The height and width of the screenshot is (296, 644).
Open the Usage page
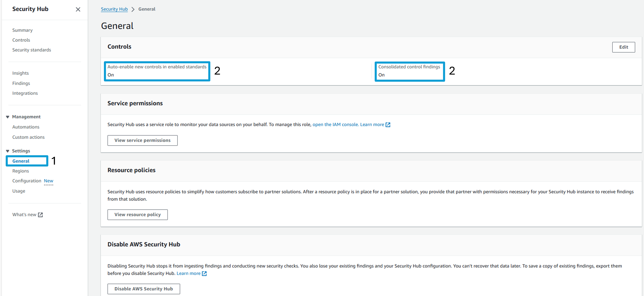[19, 191]
